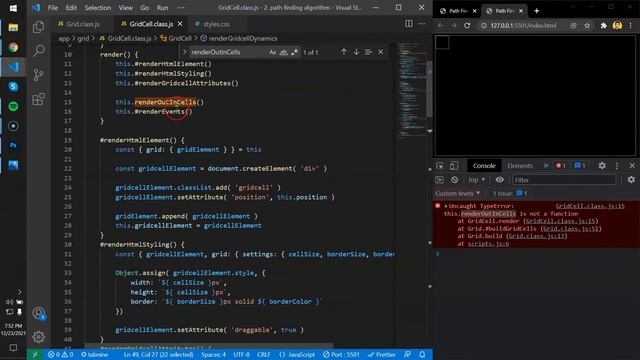Close the find widget

click(x=380, y=52)
